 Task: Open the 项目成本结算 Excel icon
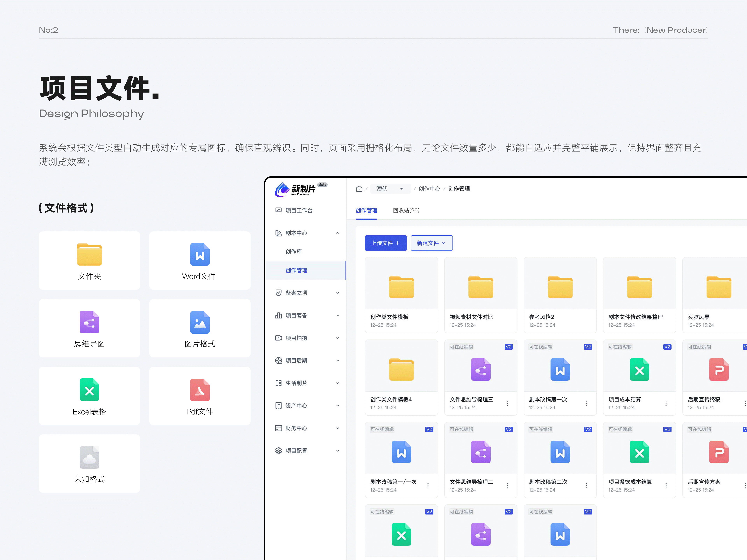click(639, 369)
